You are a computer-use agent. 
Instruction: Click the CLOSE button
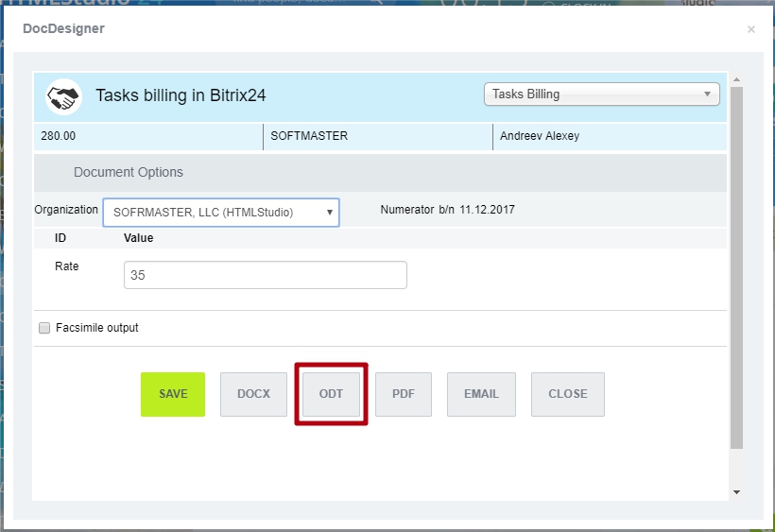click(x=568, y=394)
